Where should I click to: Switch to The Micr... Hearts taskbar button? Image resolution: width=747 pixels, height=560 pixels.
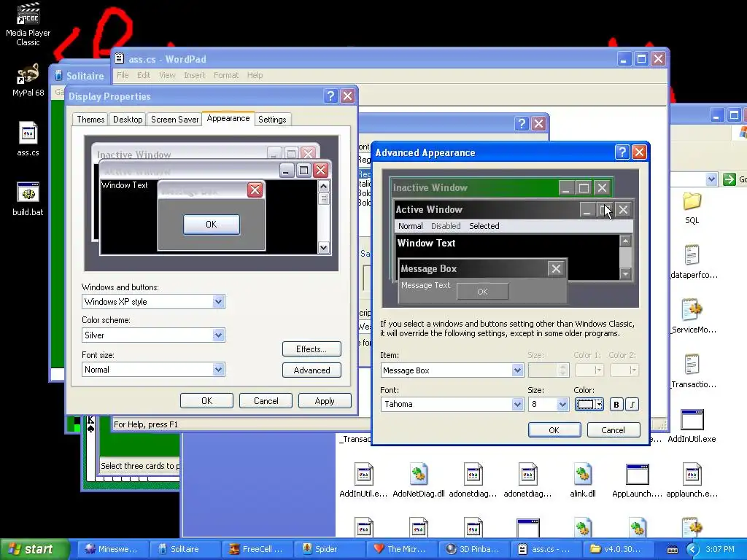(401, 549)
